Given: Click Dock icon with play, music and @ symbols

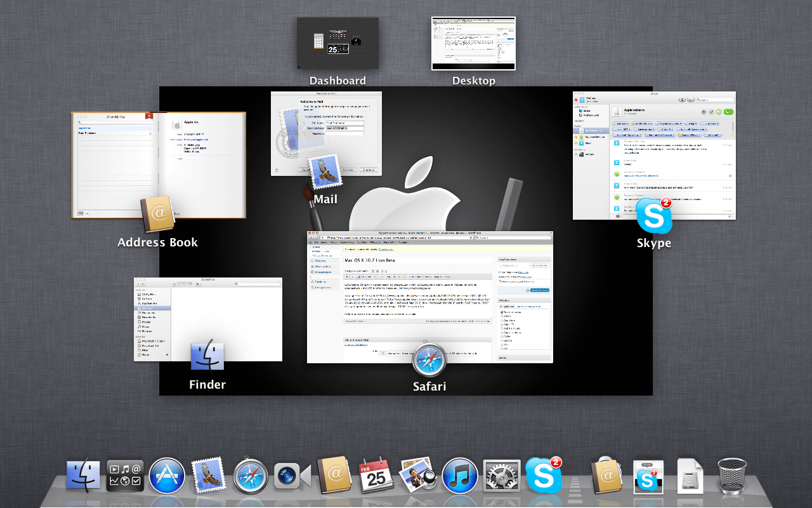Looking at the screenshot, I should click(x=125, y=476).
